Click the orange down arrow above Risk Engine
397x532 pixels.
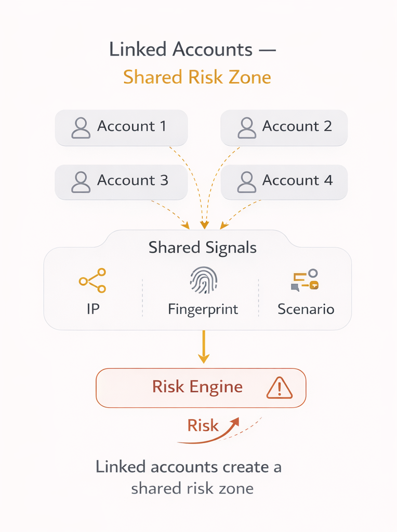[204, 347]
